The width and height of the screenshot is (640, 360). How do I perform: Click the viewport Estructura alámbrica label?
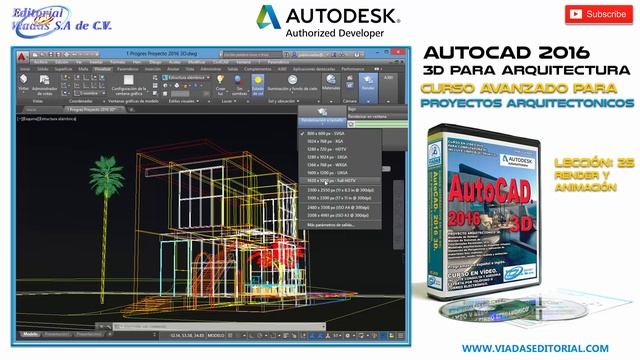coord(58,119)
